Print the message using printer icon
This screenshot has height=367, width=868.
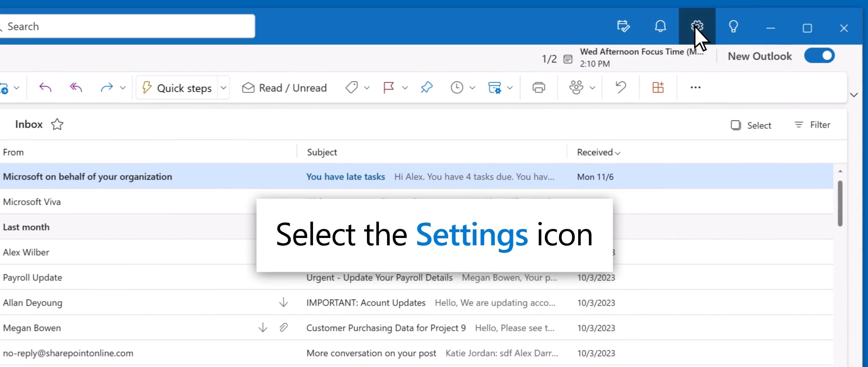(x=539, y=87)
